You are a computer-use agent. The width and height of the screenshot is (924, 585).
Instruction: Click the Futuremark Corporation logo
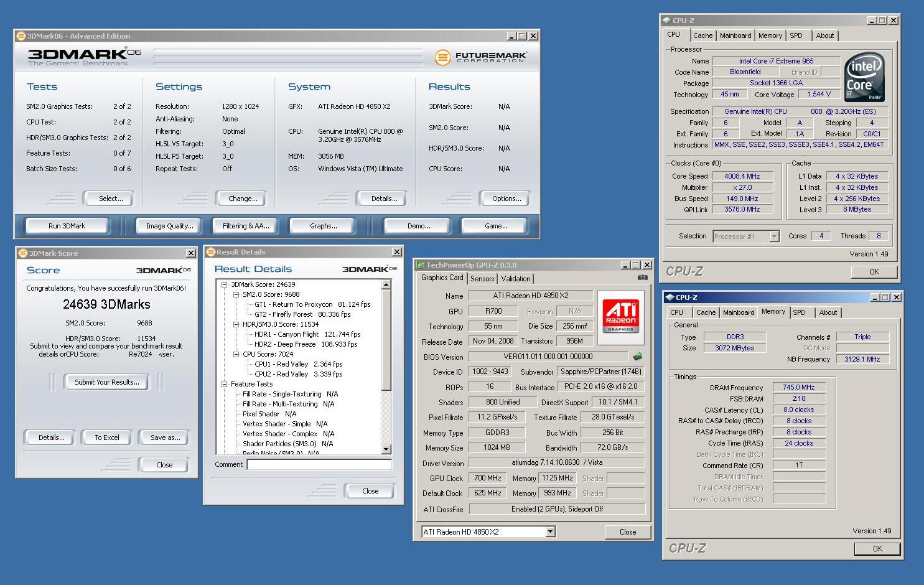point(480,57)
